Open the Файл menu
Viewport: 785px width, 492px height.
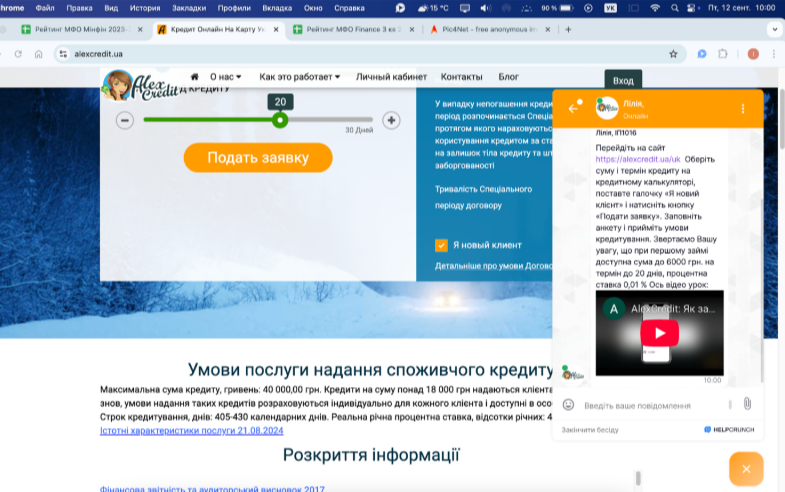(45, 8)
